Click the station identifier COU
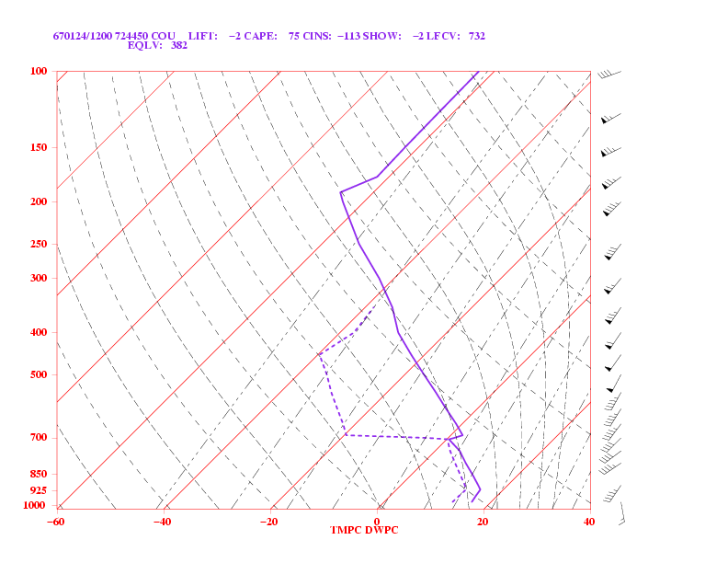 (x=164, y=36)
